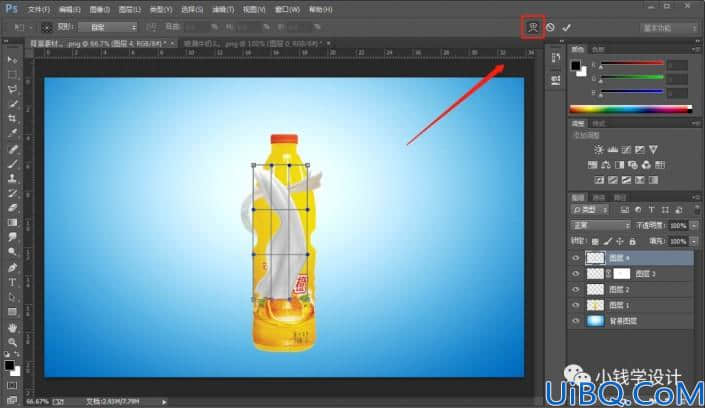Open the 窗口(W) menu
The height and width of the screenshot is (408, 705).
(287, 9)
